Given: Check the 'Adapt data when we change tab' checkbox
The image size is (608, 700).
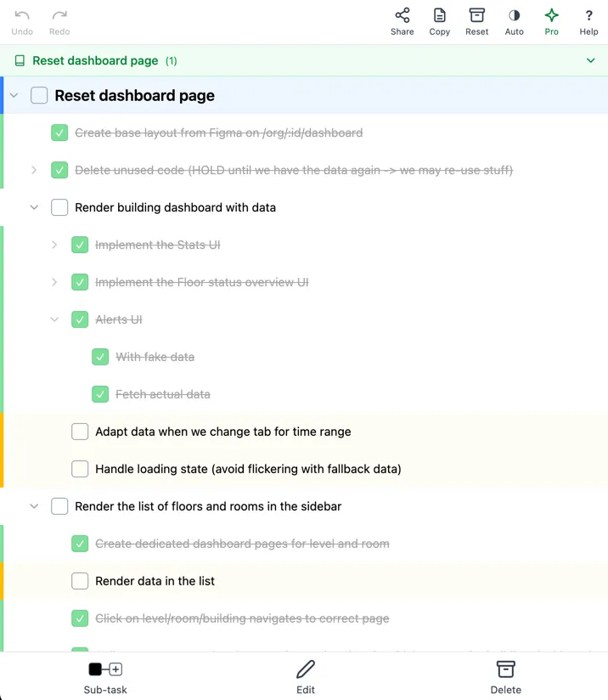Looking at the screenshot, I should click(x=80, y=432).
